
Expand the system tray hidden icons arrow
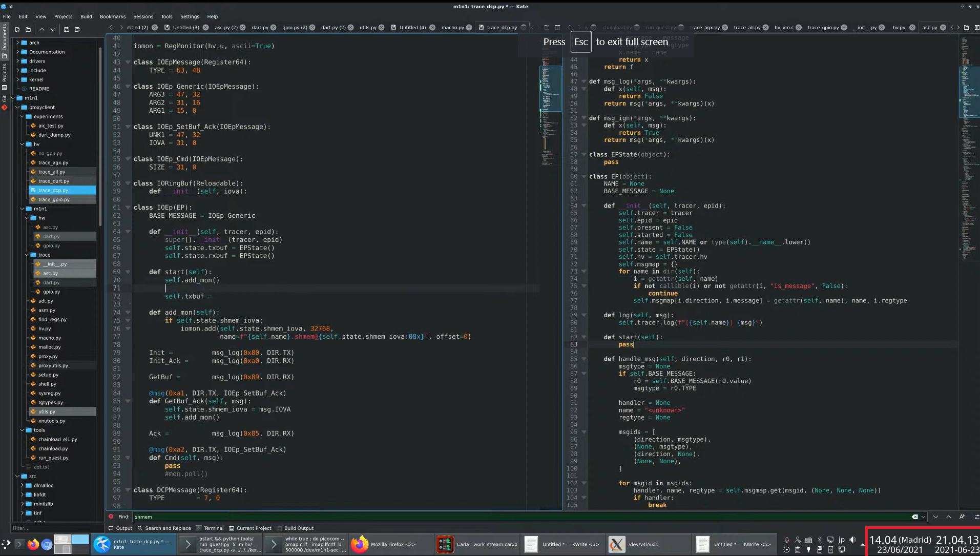click(x=863, y=544)
